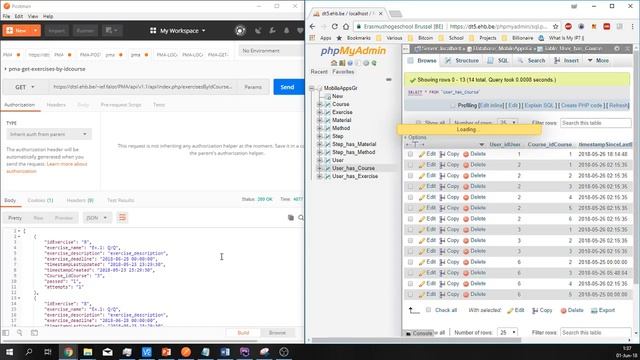Open PowerPoint from the taskbar
This screenshot has height=360, width=640.
coord(166,352)
